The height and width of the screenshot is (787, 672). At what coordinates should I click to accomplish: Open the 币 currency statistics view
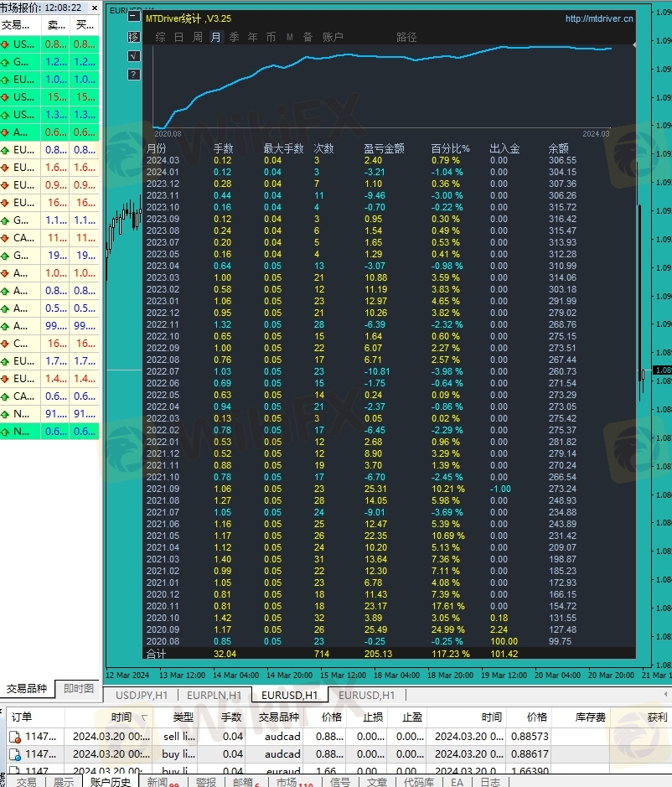(x=271, y=37)
